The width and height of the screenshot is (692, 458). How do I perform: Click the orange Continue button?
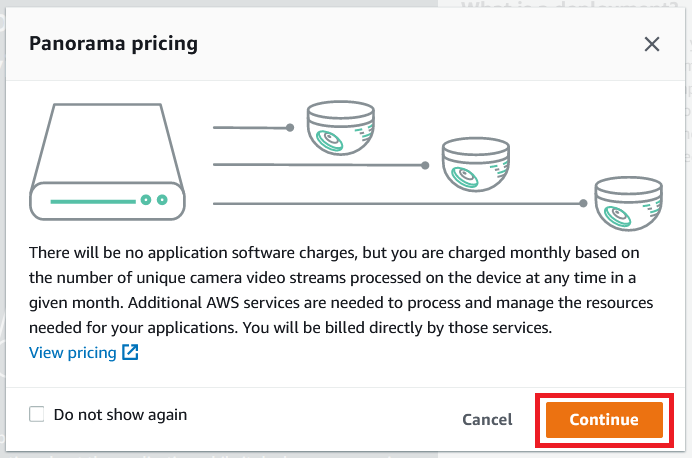604,420
